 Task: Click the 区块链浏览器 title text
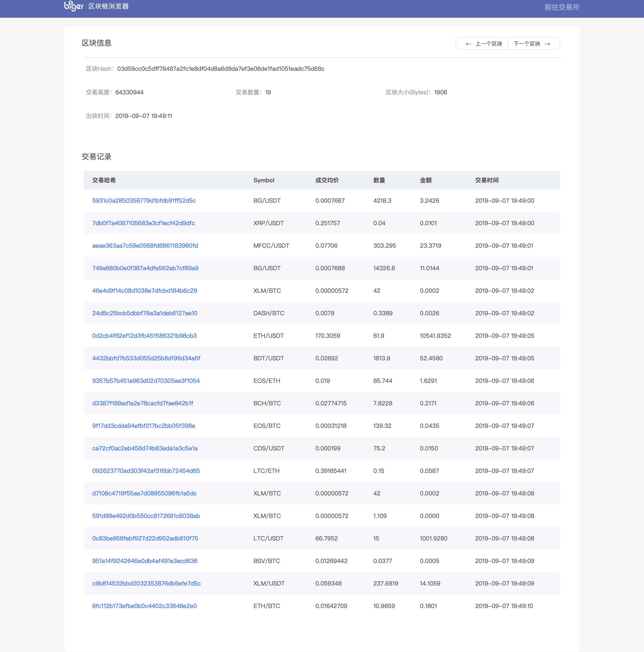click(108, 6)
